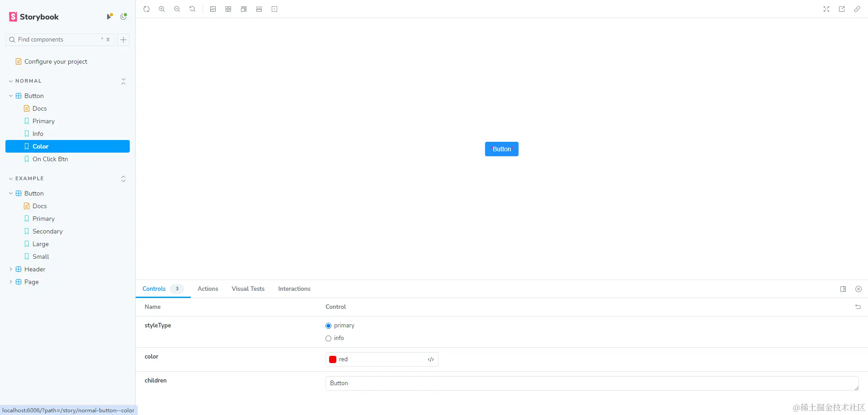Change the addon panel orientation
Screen dimensions: 868x415
click(843, 289)
